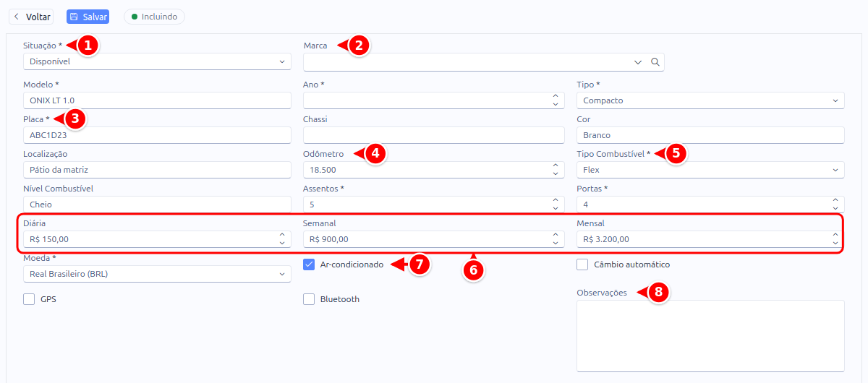Decrease Assentos count with down arrow
The width and height of the screenshot is (868, 383).
coord(555,209)
